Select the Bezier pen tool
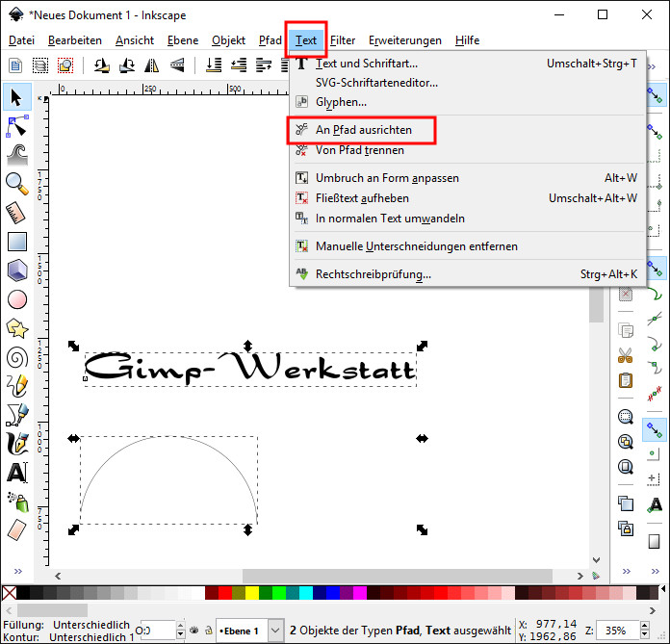This screenshot has width=670, height=644. tap(17, 415)
